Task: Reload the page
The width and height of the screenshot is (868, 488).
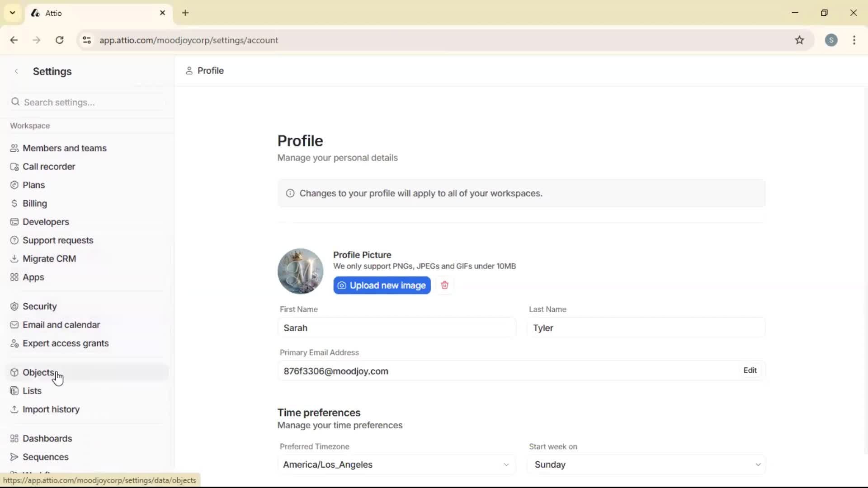Action: 60,40
